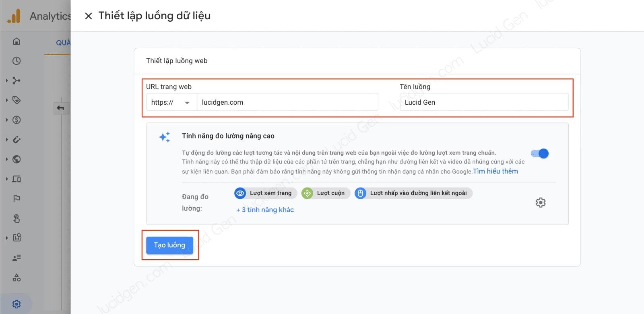The width and height of the screenshot is (644, 314).
Task: Open the Analysis chart icon in sidebar
Action: (17, 238)
